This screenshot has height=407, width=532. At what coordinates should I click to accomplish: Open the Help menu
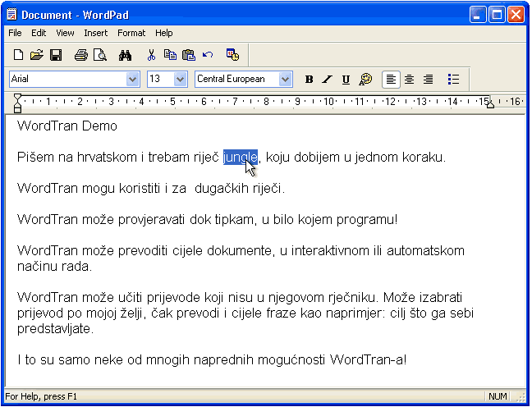coord(164,33)
